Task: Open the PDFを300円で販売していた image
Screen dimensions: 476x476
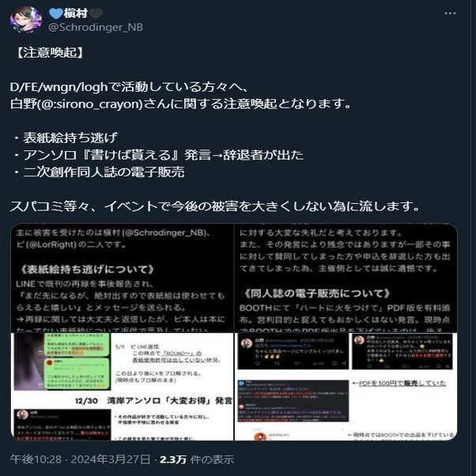Action: click(346, 387)
